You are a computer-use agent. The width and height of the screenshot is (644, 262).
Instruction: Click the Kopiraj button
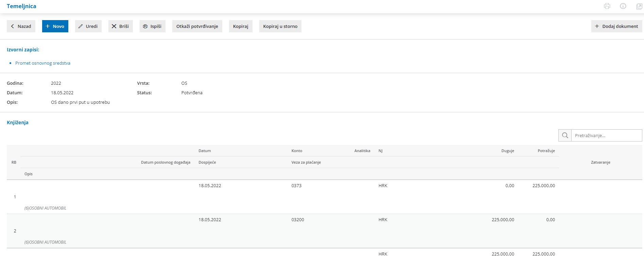coord(241,26)
